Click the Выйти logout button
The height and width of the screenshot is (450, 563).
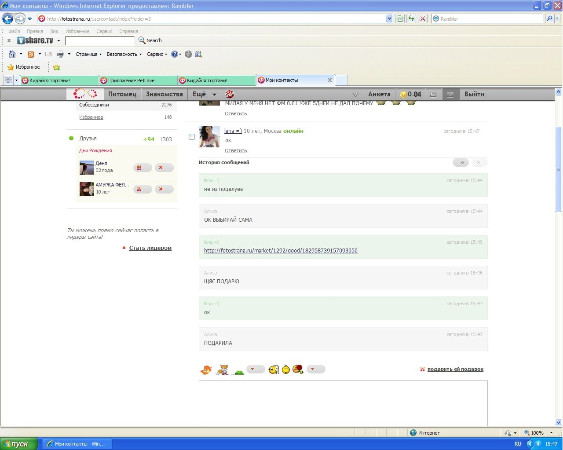click(x=474, y=94)
